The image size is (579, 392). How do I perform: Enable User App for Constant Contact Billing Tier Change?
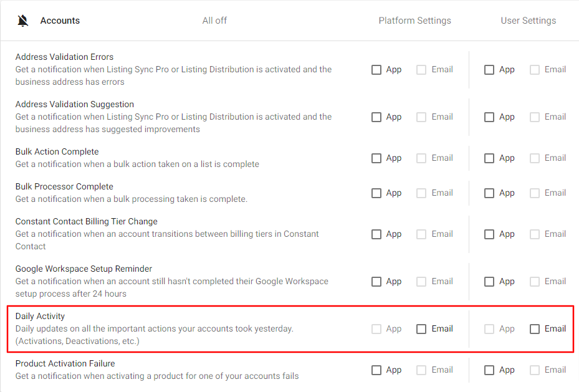(489, 234)
